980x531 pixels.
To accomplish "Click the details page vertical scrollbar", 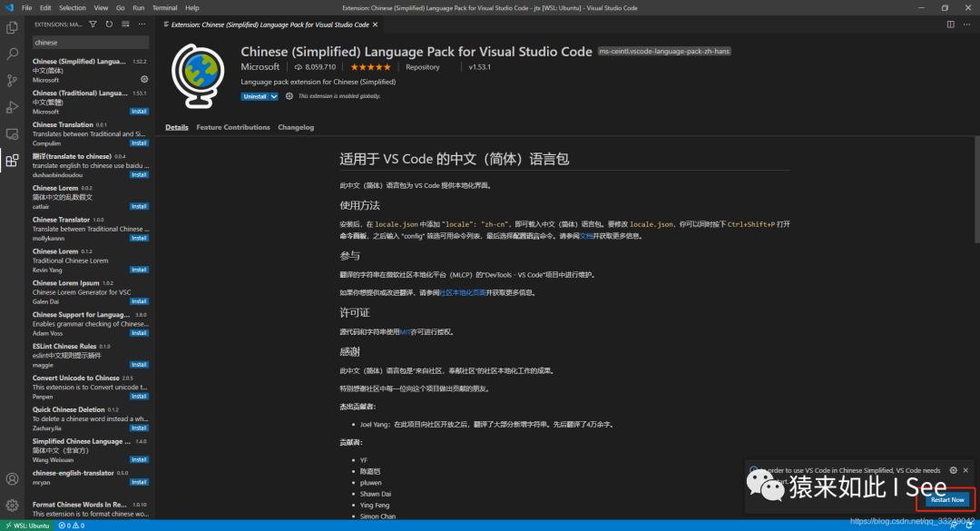I will (x=976, y=190).
